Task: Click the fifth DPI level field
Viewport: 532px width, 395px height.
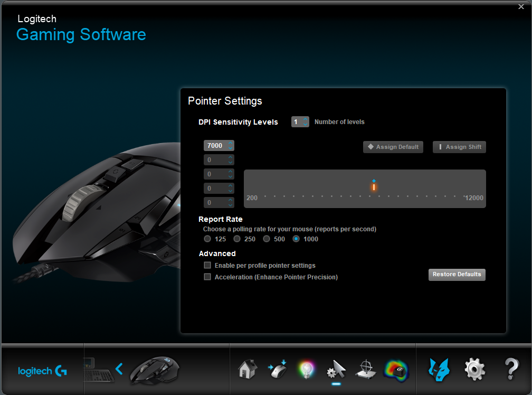Action: click(219, 203)
